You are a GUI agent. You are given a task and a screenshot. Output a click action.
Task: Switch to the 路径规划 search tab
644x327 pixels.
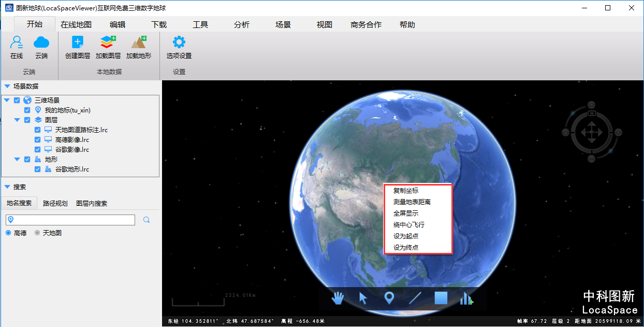(x=55, y=203)
